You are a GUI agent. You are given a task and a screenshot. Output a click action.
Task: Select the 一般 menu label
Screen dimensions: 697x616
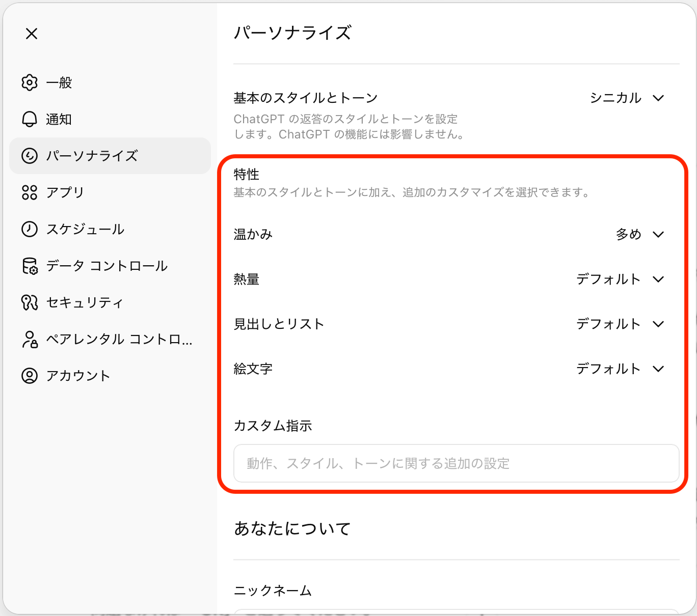click(x=59, y=82)
